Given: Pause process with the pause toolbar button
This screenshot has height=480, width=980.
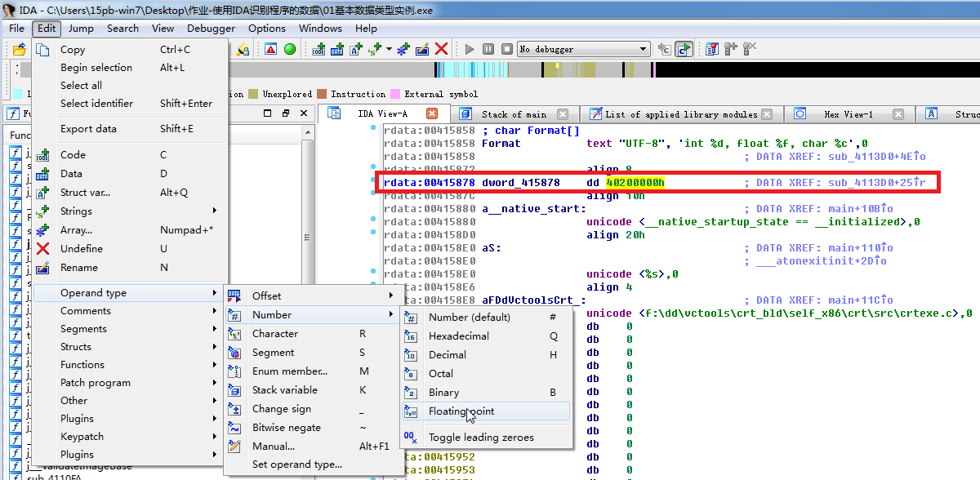Looking at the screenshot, I should pyautogui.click(x=488, y=49).
